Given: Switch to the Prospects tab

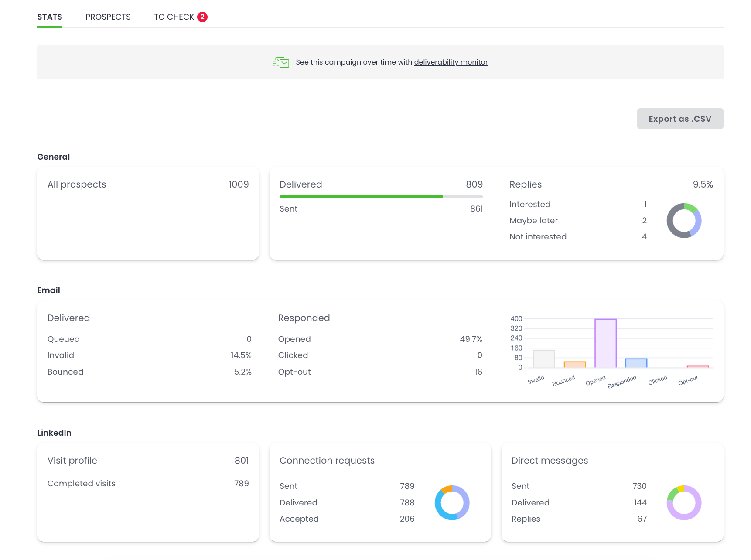Looking at the screenshot, I should pyautogui.click(x=108, y=17).
